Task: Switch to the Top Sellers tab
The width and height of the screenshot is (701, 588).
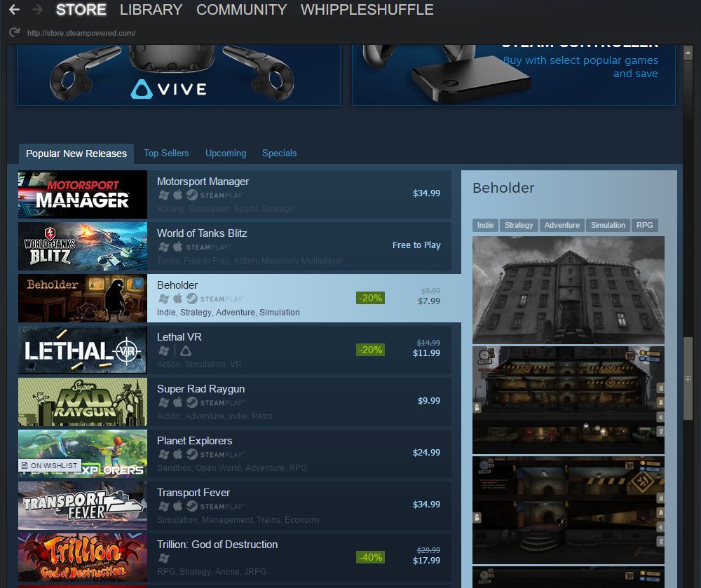Action: [x=166, y=153]
